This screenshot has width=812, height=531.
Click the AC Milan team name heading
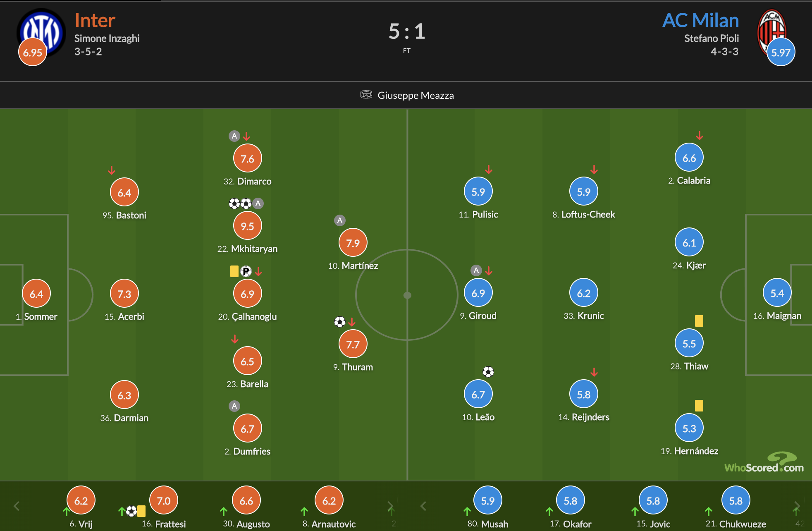701,20
